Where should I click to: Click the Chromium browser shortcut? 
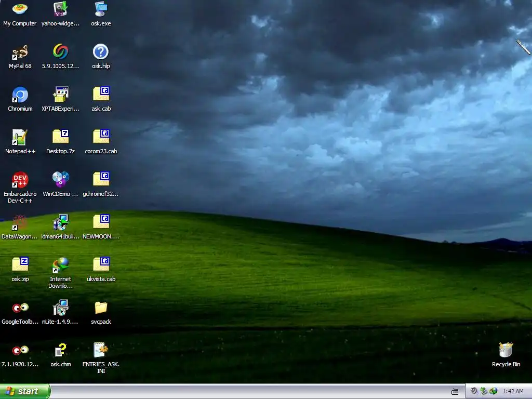pyautogui.click(x=20, y=95)
